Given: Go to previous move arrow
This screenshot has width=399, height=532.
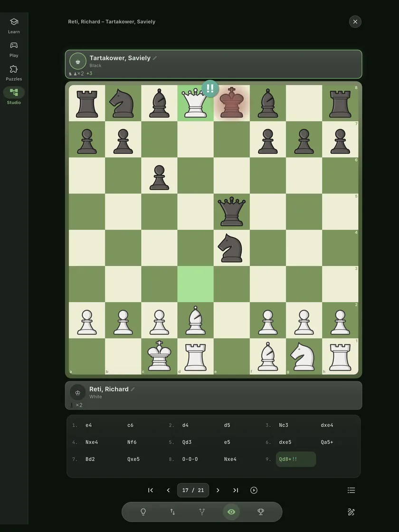Looking at the screenshot, I should coord(168,490).
